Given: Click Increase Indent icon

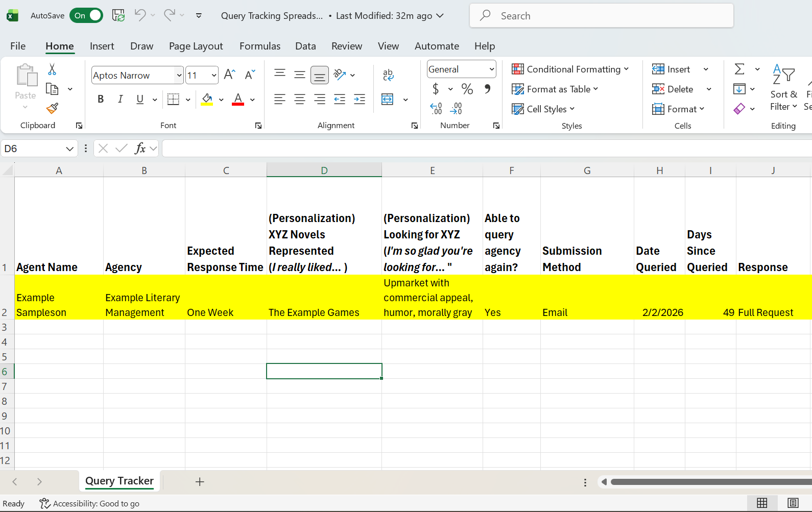Looking at the screenshot, I should point(360,99).
